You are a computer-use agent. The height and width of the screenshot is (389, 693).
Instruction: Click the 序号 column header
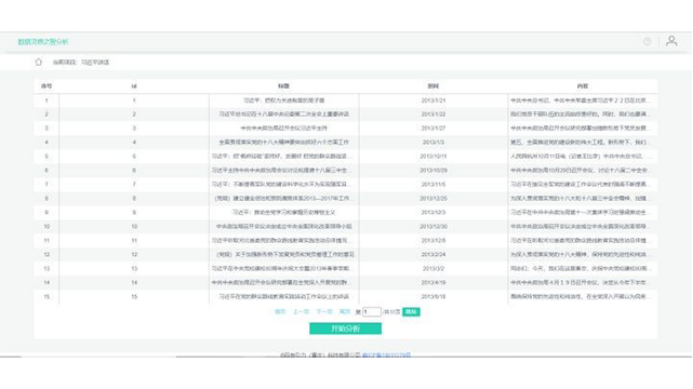tap(46, 86)
